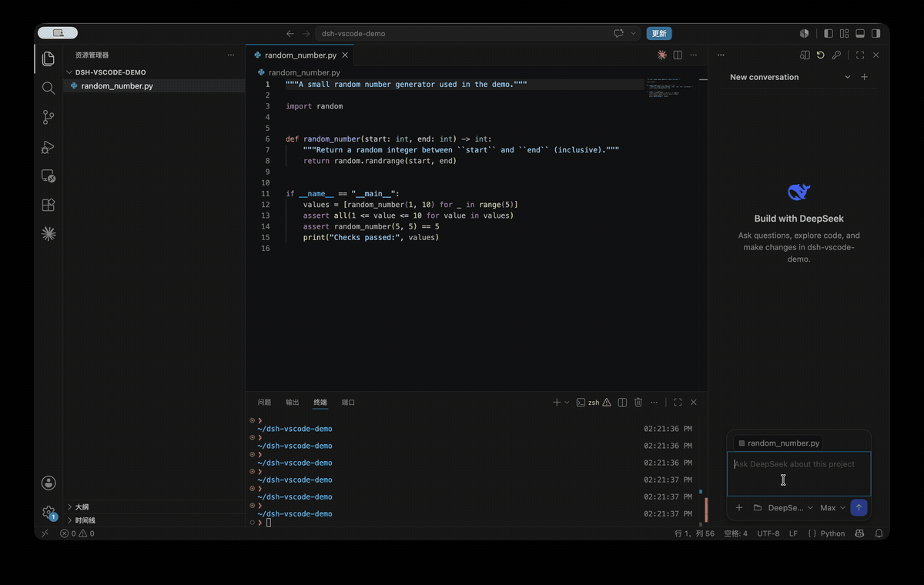
Task: Maximize the DeepSeek side panel
Action: click(x=860, y=55)
